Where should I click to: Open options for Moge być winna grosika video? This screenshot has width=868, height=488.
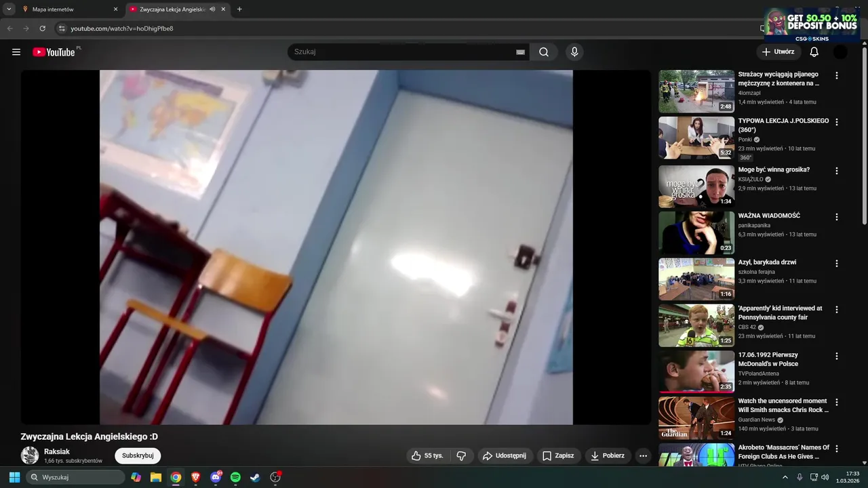pyautogui.click(x=837, y=171)
